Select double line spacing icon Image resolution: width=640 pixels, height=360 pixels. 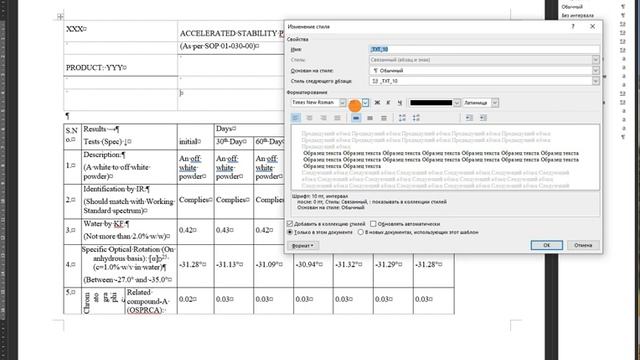pos(384,118)
